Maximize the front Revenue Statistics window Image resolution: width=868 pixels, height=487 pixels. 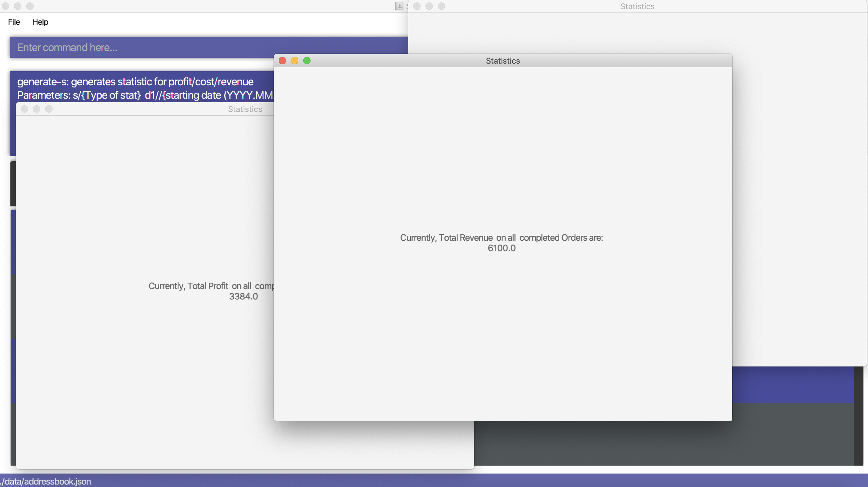(x=307, y=61)
